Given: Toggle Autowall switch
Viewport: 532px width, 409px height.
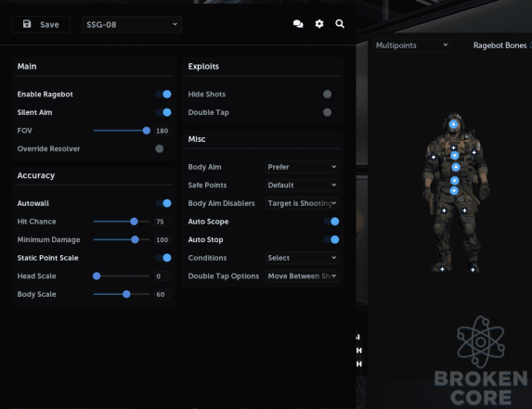Looking at the screenshot, I should (x=163, y=203).
